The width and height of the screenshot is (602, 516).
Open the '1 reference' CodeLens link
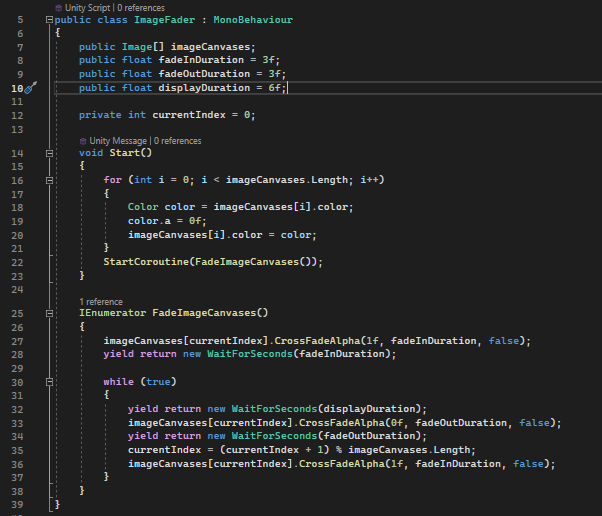(101, 302)
